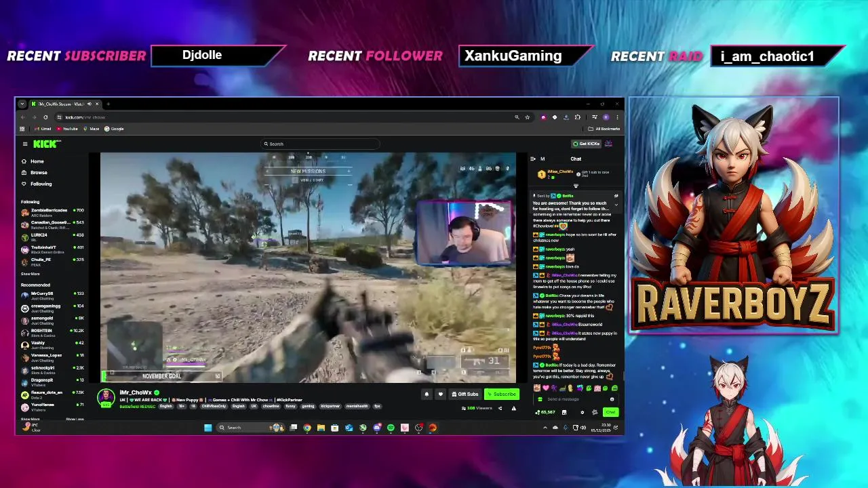Open ZombieBarricades channel in Following list
The image size is (868, 488).
point(52,212)
